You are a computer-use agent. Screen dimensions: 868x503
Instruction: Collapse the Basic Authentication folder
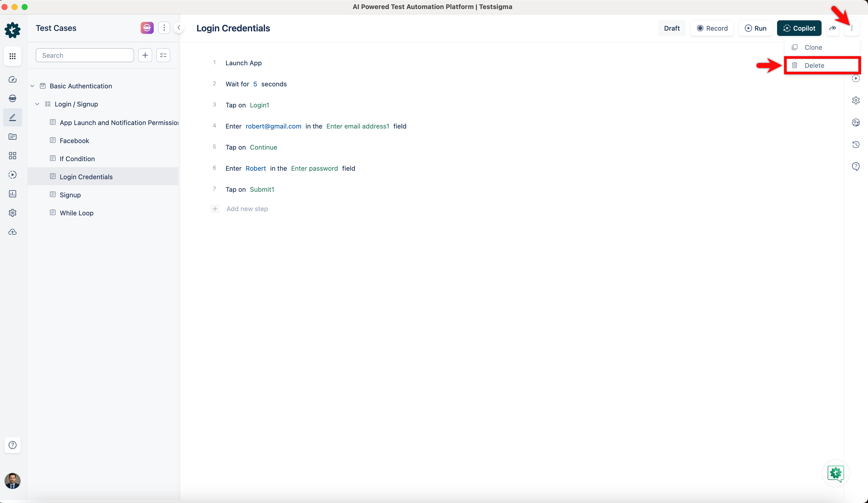pyautogui.click(x=32, y=86)
